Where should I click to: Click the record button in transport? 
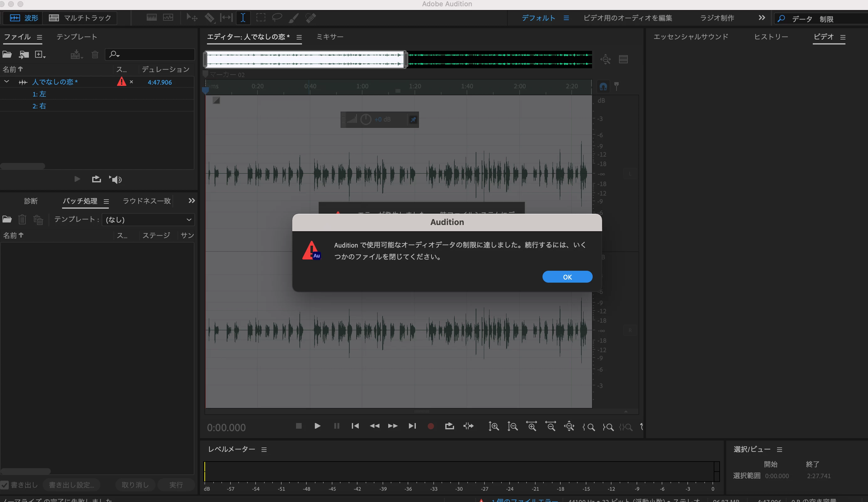[431, 426]
